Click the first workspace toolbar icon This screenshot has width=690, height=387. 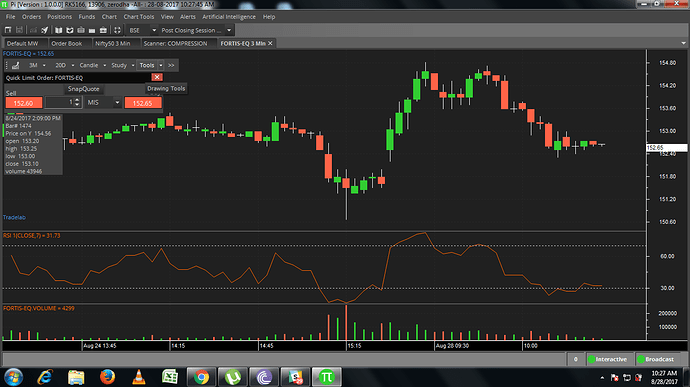pyautogui.click(x=8, y=30)
